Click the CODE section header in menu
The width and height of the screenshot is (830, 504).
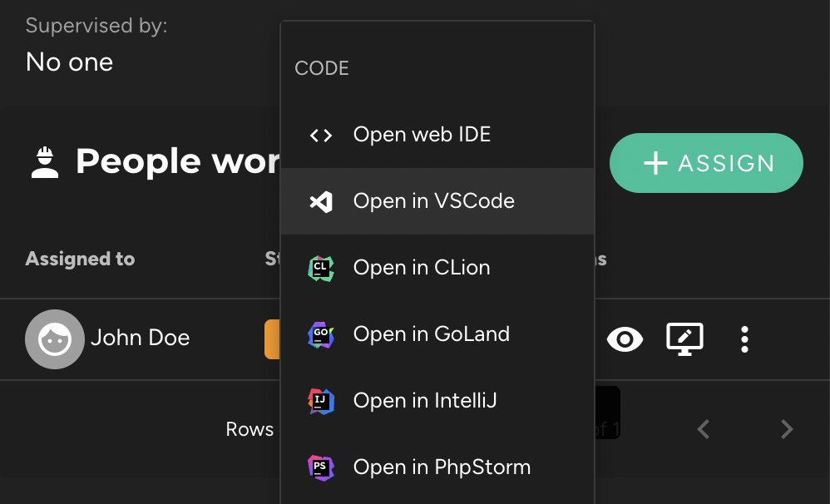[322, 68]
